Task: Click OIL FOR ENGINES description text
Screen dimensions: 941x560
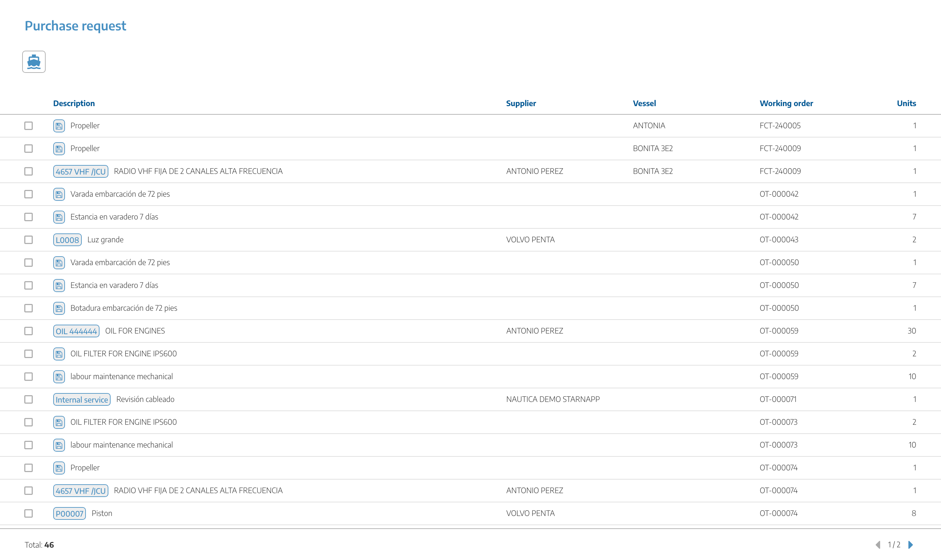Action: tap(135, 331)
